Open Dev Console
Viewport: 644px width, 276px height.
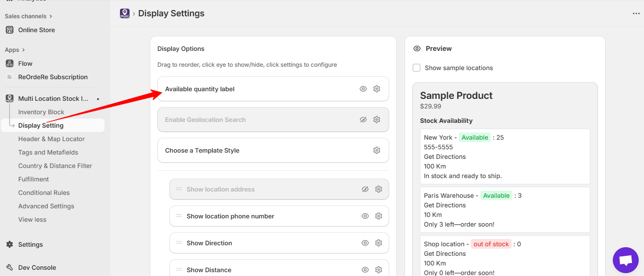pos(37,267)
